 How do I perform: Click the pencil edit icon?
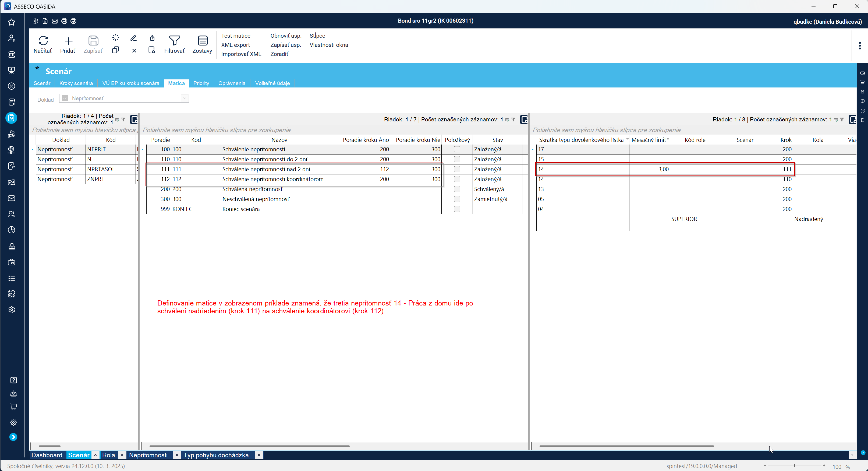134,38
